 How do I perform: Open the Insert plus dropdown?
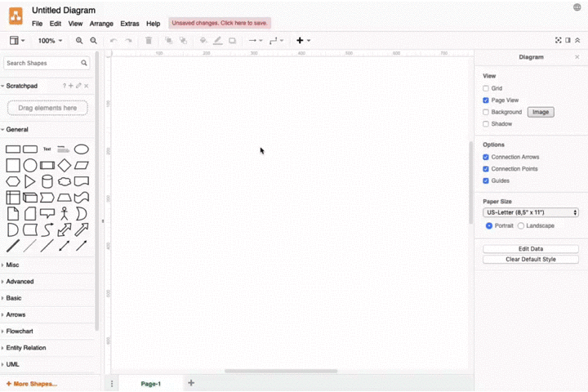tap(303, 41)
